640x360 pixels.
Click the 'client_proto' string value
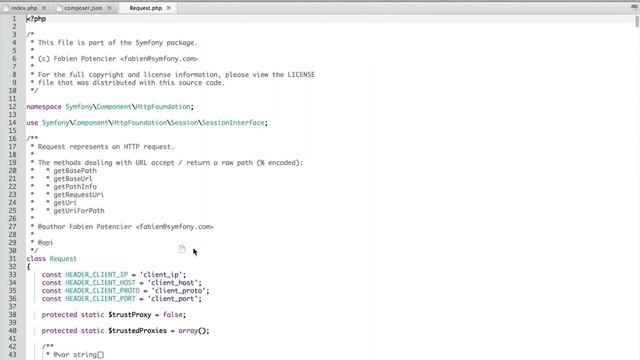point(178,291)
